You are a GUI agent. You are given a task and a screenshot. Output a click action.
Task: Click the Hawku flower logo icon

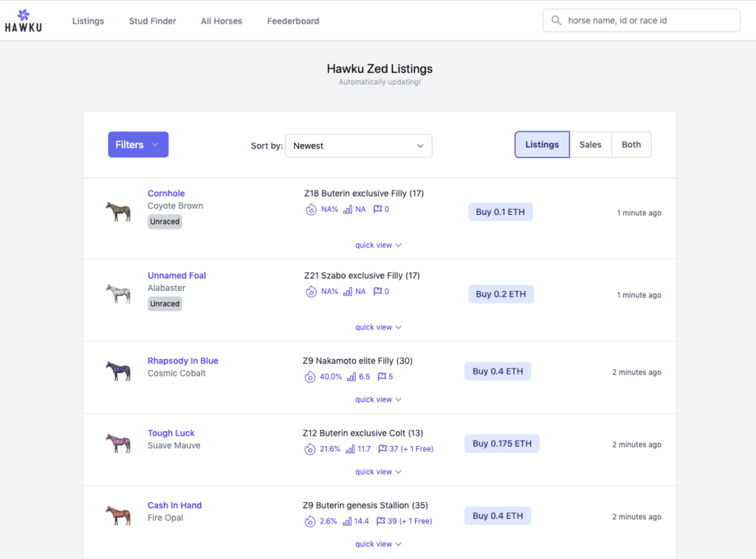[x=24, y=15]
